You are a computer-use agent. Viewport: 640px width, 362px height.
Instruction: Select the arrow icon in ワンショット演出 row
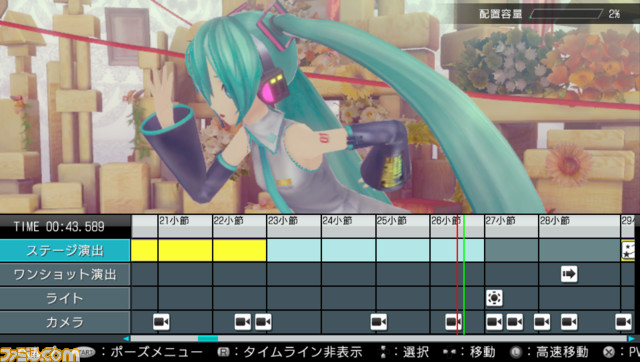click(x=569, y=274)
